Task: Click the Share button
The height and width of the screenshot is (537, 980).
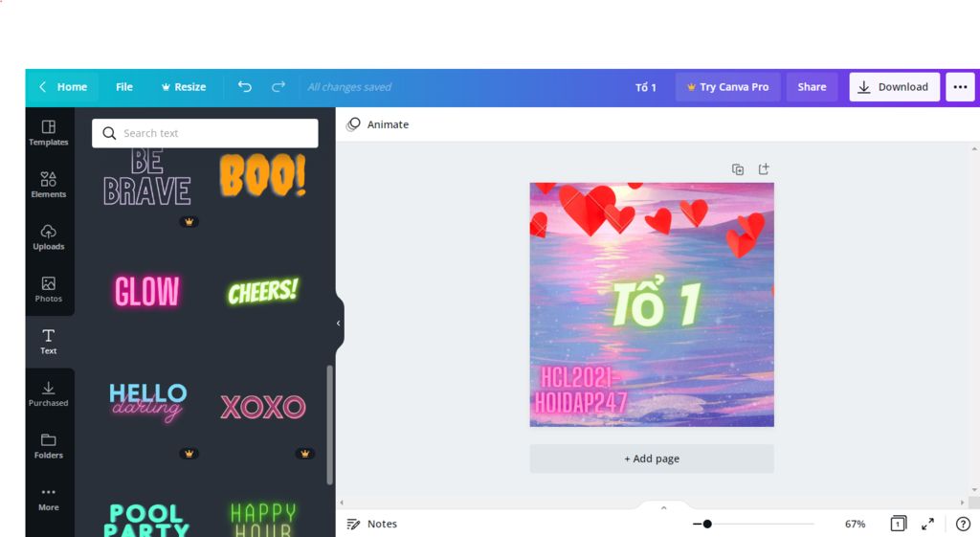Action: [812, 87]
